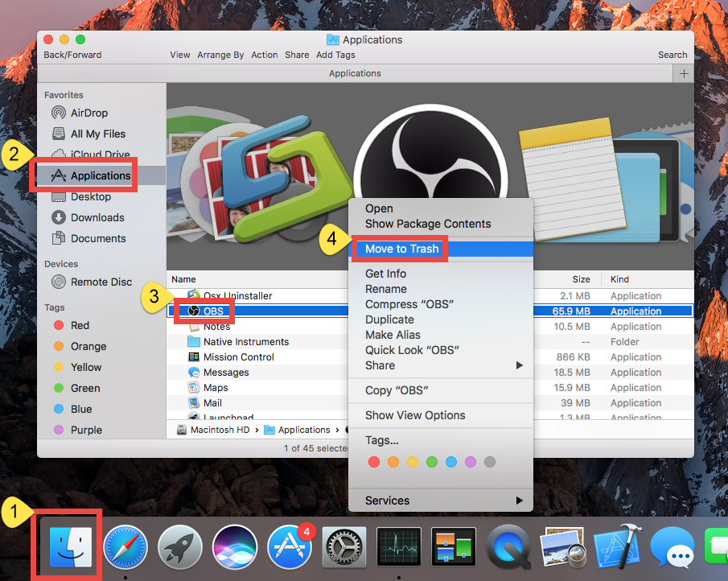Open Activity Monitor from the Dock
728x581 pixels.
coord(398,546)
